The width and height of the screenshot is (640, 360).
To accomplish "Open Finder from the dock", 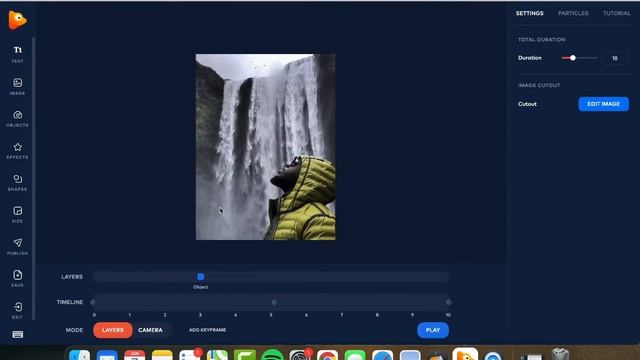I will (x=79, y=355).
